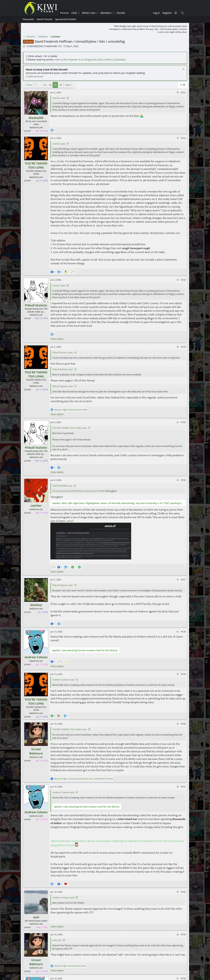Open the Substack link in the notice
Viewport: 210px width, 980px height.
pyautogui.click(x=119, y=60)
